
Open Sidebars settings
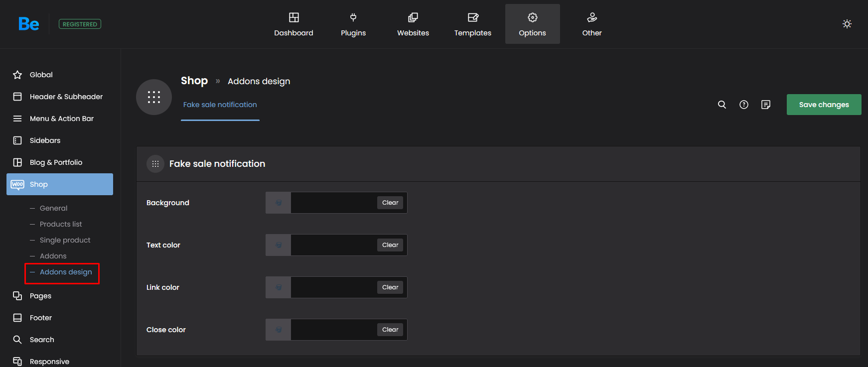60,140
